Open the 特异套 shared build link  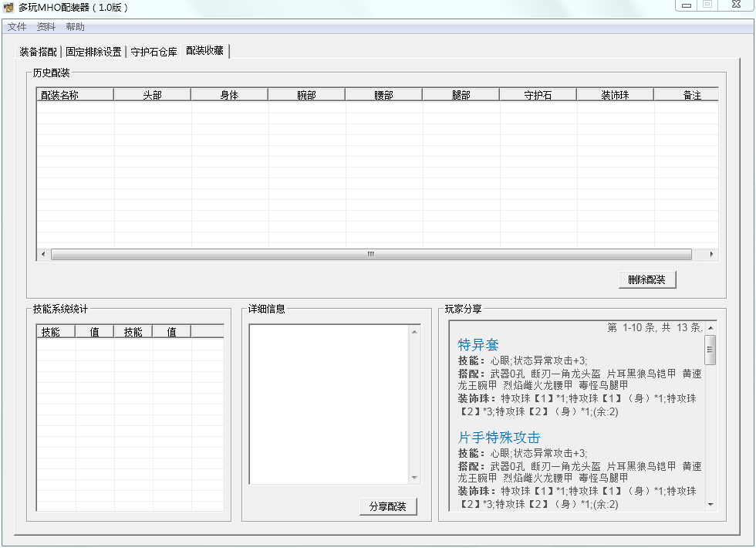click(478, 345)
